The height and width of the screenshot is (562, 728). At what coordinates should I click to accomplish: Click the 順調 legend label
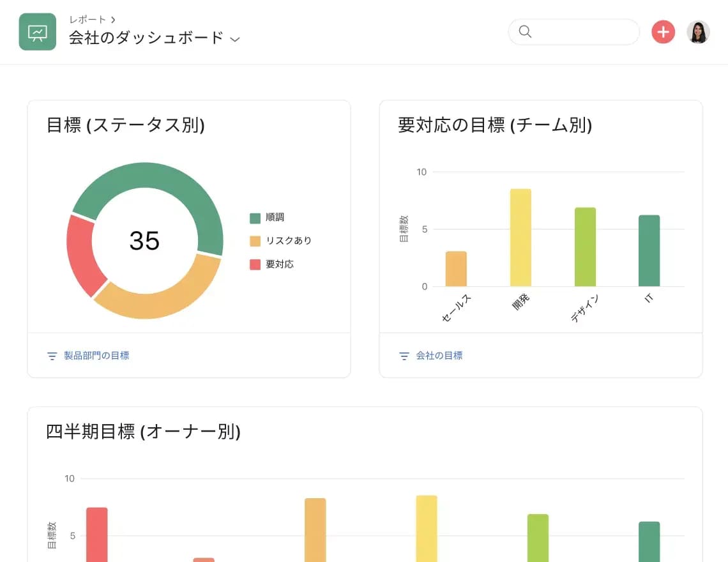point(275,217)
